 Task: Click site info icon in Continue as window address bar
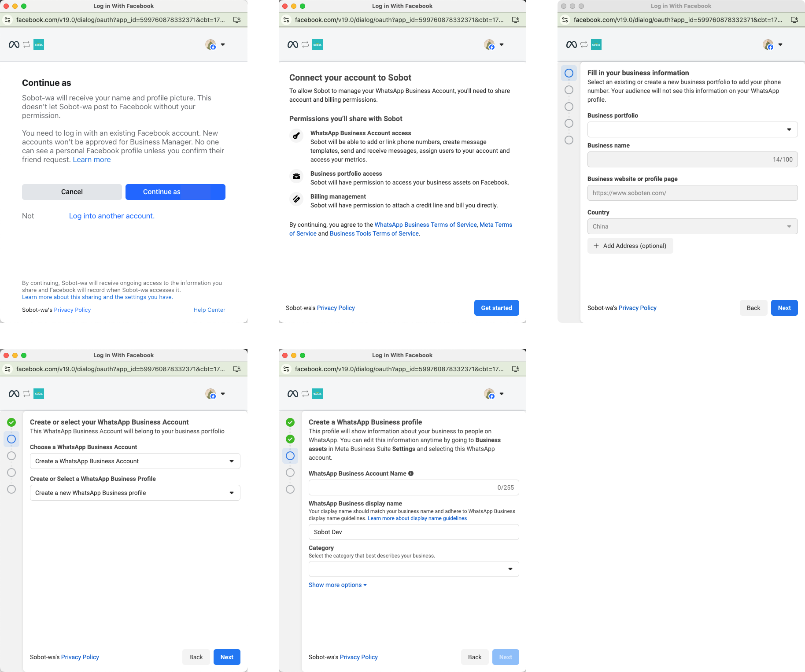pos(7,20)
